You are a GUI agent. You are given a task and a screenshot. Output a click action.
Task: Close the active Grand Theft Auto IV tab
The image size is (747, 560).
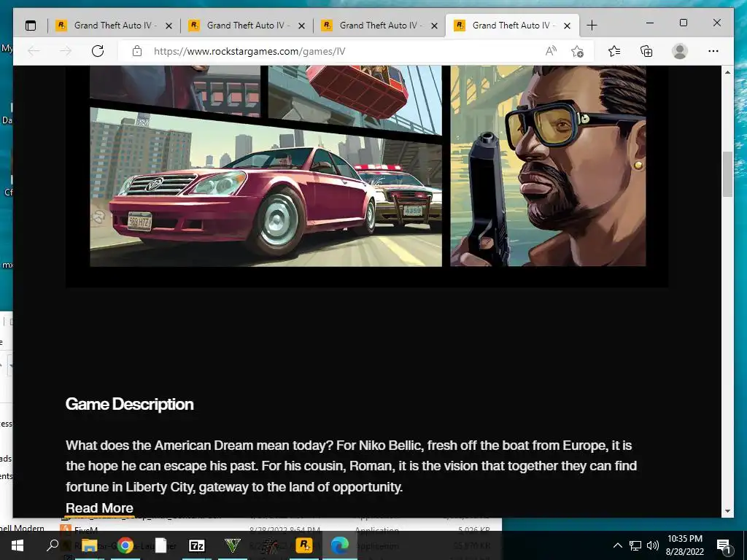coord(567,26)
